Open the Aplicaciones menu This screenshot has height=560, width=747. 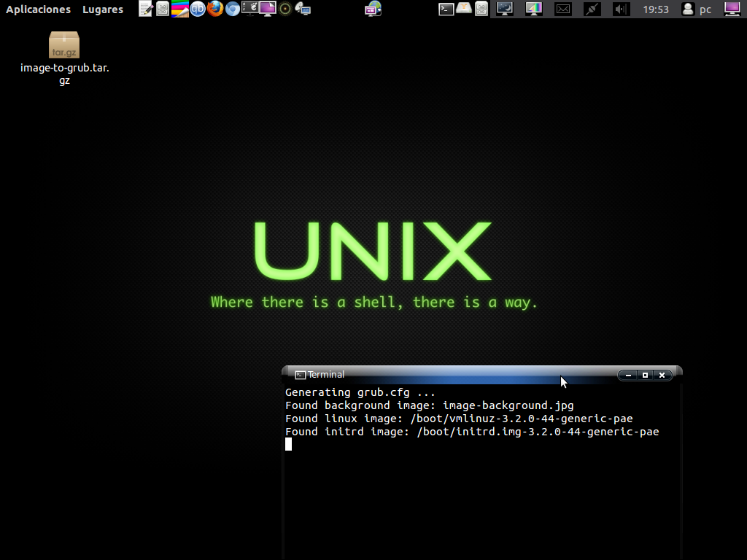[x=38, y=9]
